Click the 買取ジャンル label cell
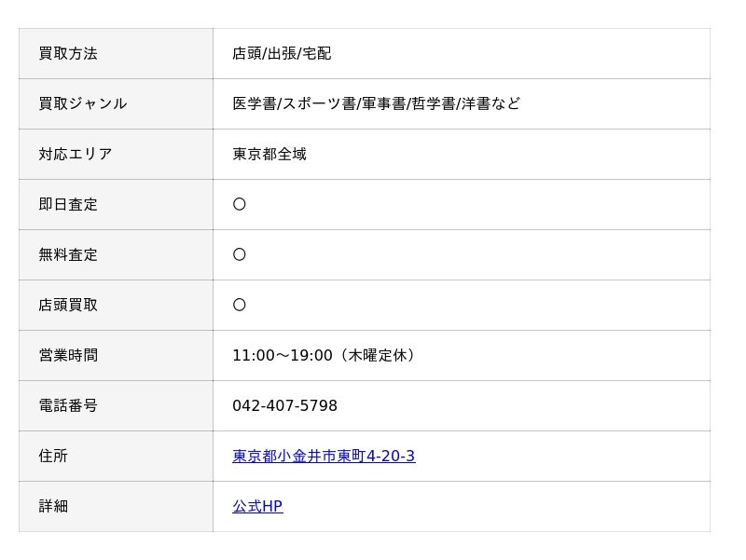 (x=82, y=104)
